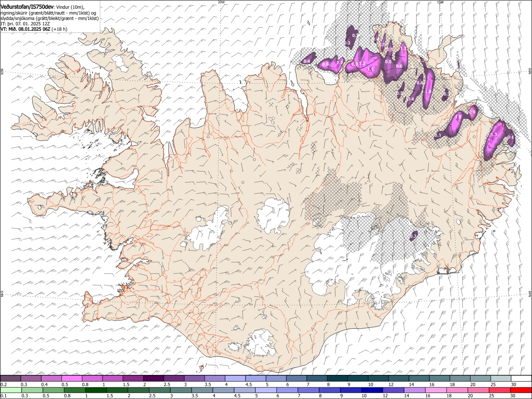Click the deep blue 10 swatch, lower legend row
532x399 pixels.
371,390
